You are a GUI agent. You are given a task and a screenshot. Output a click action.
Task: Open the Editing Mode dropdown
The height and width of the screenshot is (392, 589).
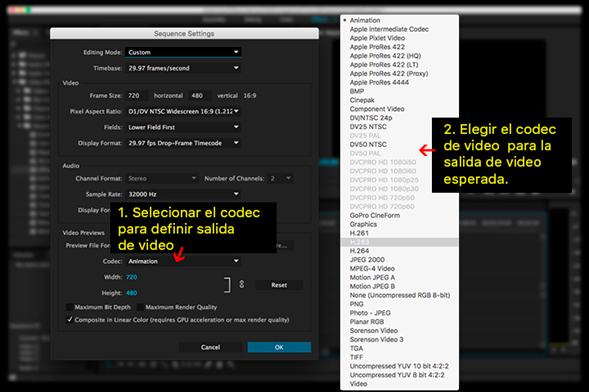point(183,52)
